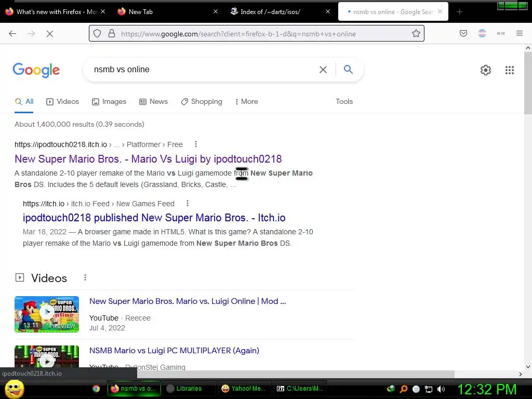Open a new tab

(x=459, y=12)
